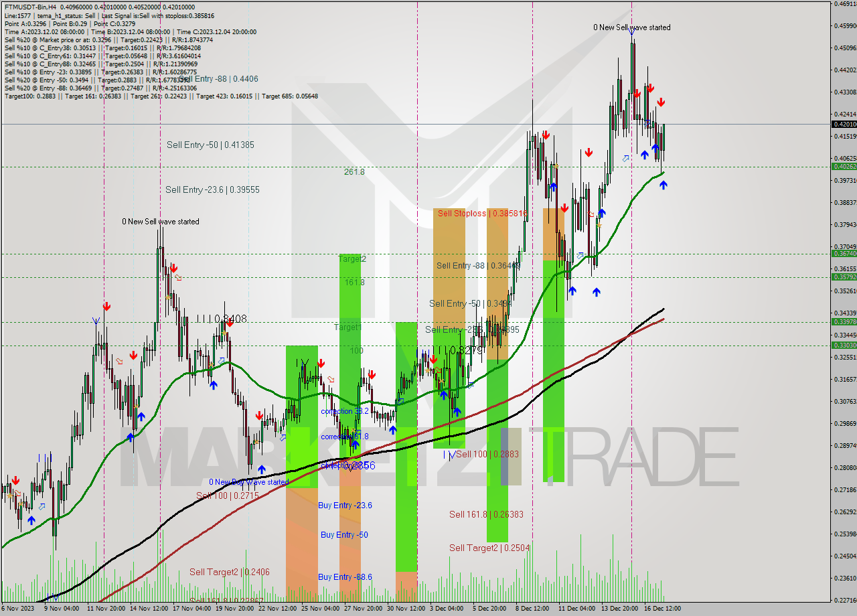The width and height of the screenshot is (857, 616).
Task: Click the 'Sell %10 @ Entry -23: 0.33895' info line
Action: click(x=100, y=72)
